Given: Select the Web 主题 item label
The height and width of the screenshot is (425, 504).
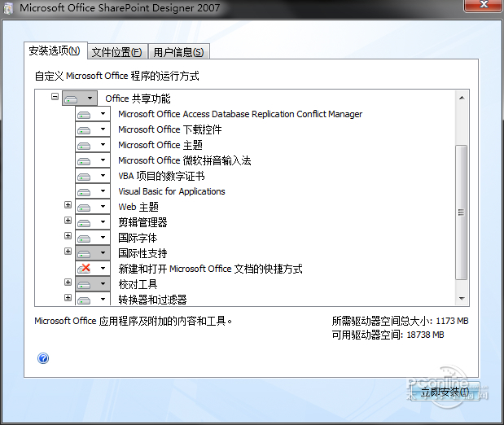Looking at the screenshot, I should coord(138,207).
